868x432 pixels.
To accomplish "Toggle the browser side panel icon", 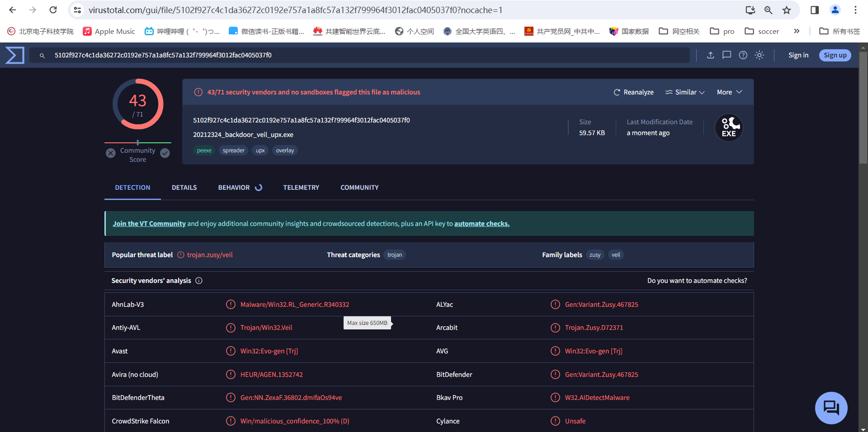I will point(815,10).
